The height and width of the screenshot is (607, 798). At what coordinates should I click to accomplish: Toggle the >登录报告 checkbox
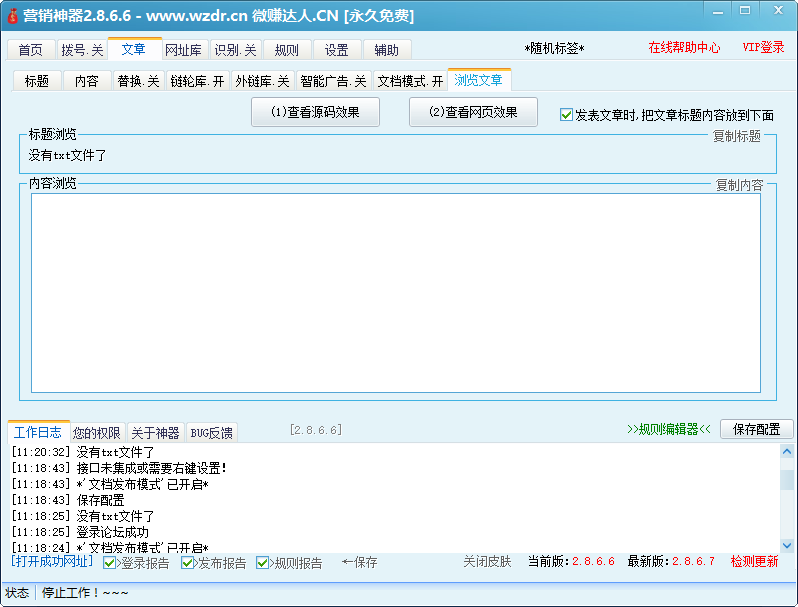point(109,563)
